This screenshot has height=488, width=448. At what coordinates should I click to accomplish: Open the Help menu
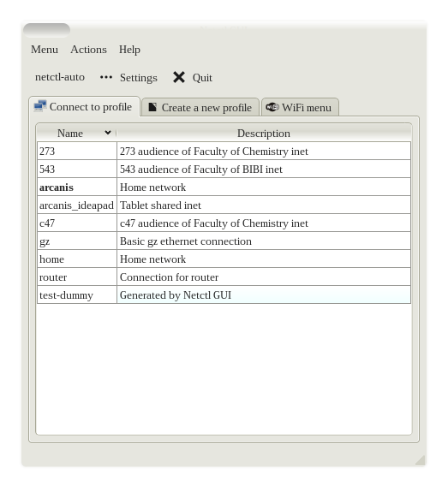[x=129, y=50]
